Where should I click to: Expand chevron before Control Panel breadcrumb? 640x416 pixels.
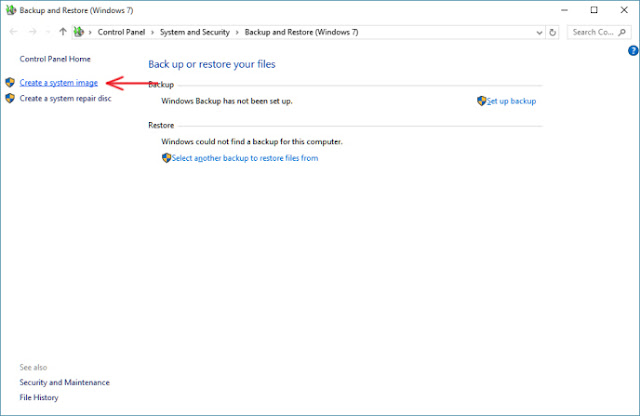(x=90, y=32)
